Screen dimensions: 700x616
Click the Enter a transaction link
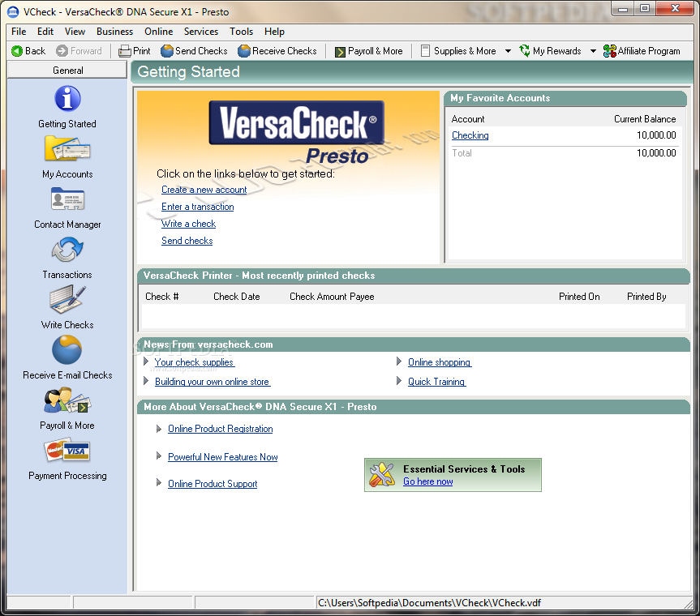click(x=198, y=207)
